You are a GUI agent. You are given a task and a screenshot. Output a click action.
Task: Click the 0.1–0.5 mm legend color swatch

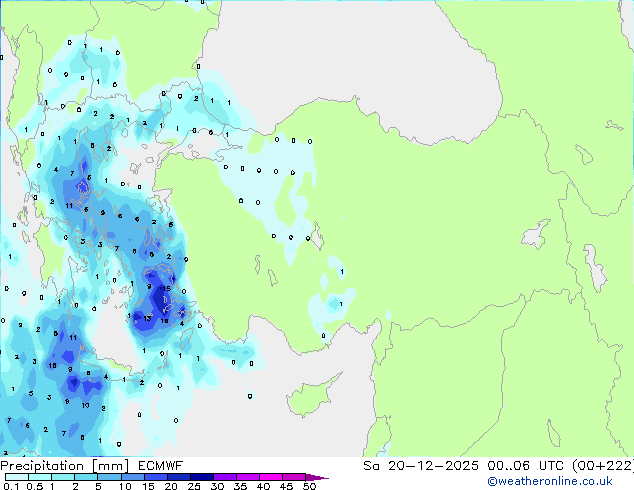click(17, 477)
